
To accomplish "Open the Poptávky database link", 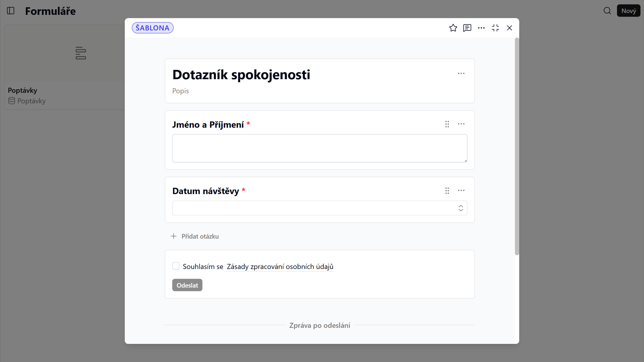I will [x=27, y=101].
